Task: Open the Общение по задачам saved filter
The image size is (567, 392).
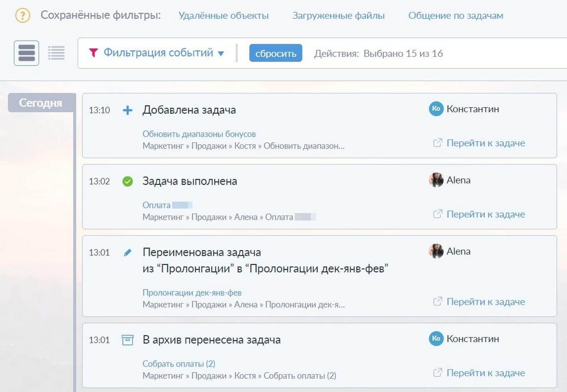Action: [x=455, y=16]
